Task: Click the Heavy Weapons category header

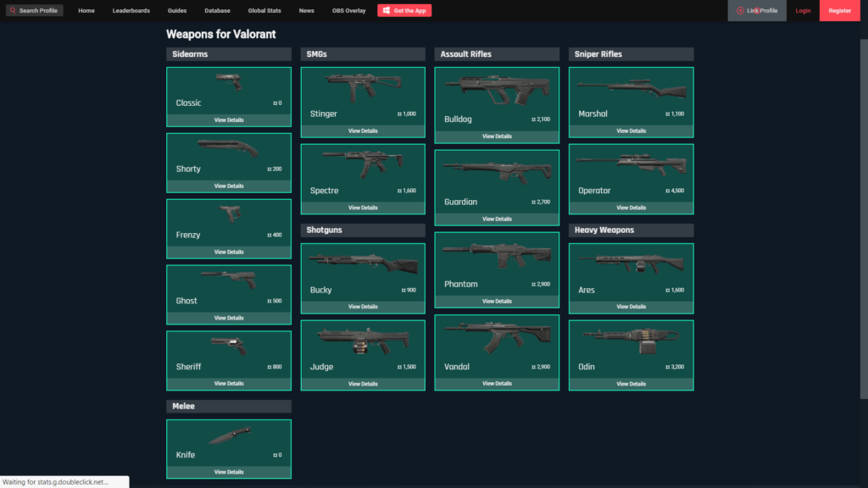Action: tap(631, 230)
